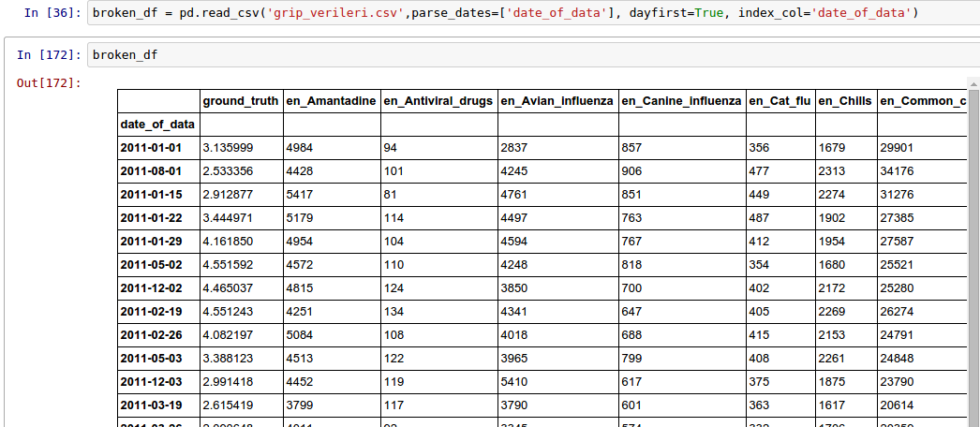Click the date_of_data index header
This screenshot has height=427, width=980.
pyautogui.click(x=157, y=124)
